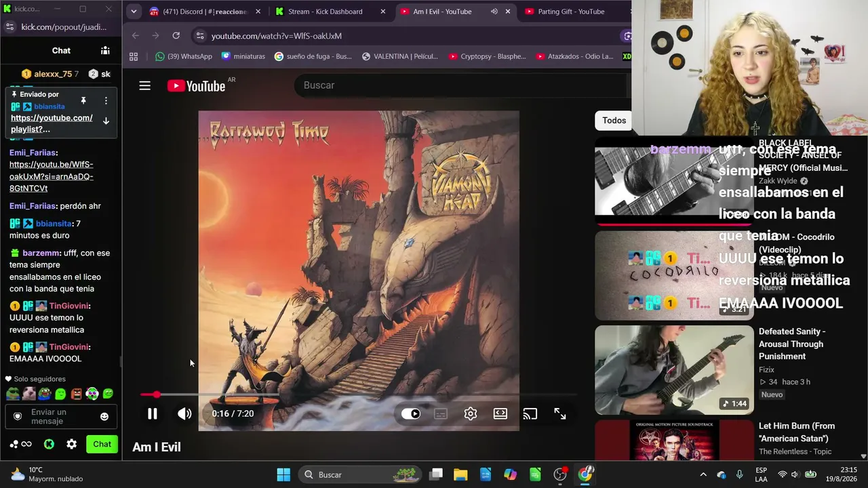Close the Am I Evil - YouTube tab

tap(507, 12)
